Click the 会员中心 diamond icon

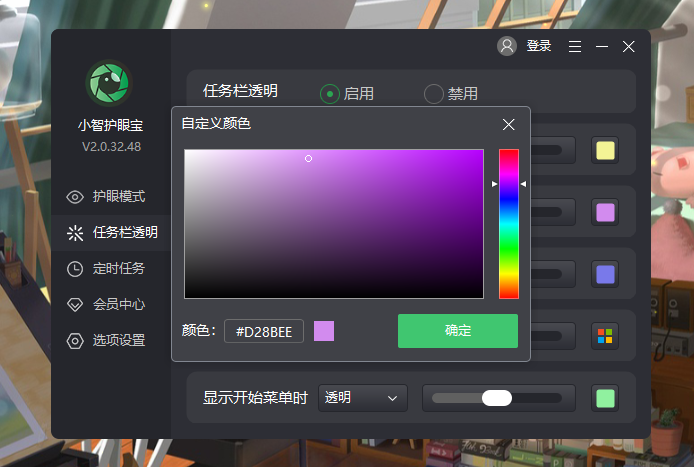tap(75, 304)
